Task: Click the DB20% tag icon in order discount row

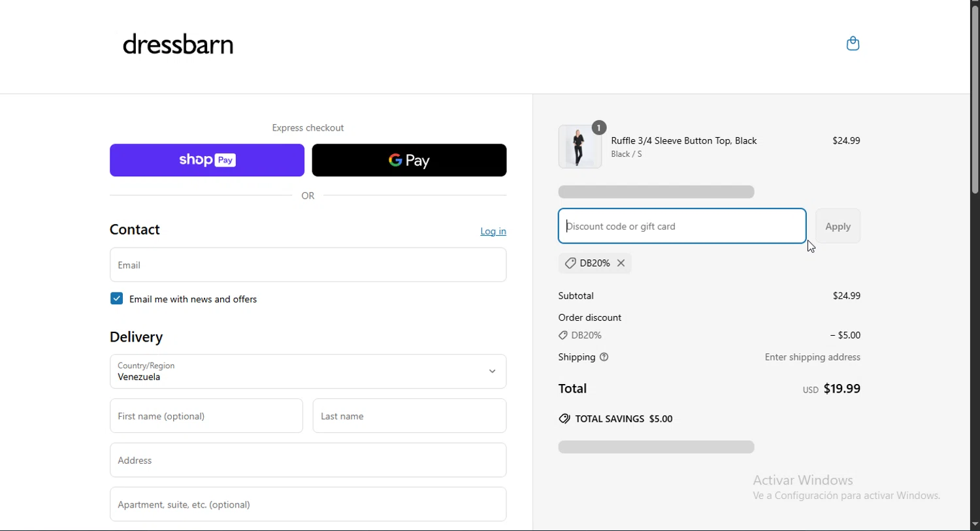Action: click(x=563, y=336)
